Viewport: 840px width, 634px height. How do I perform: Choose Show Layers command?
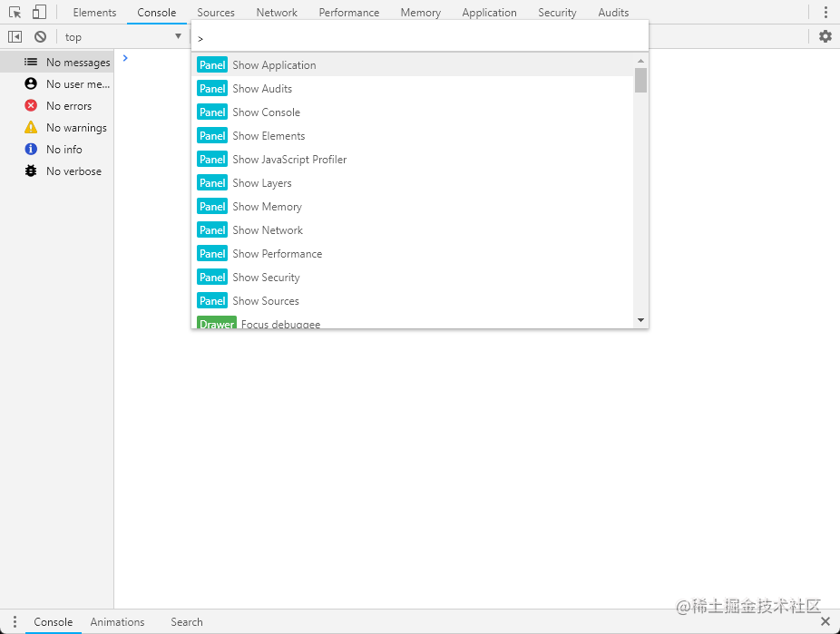click(x=412, y=182)
